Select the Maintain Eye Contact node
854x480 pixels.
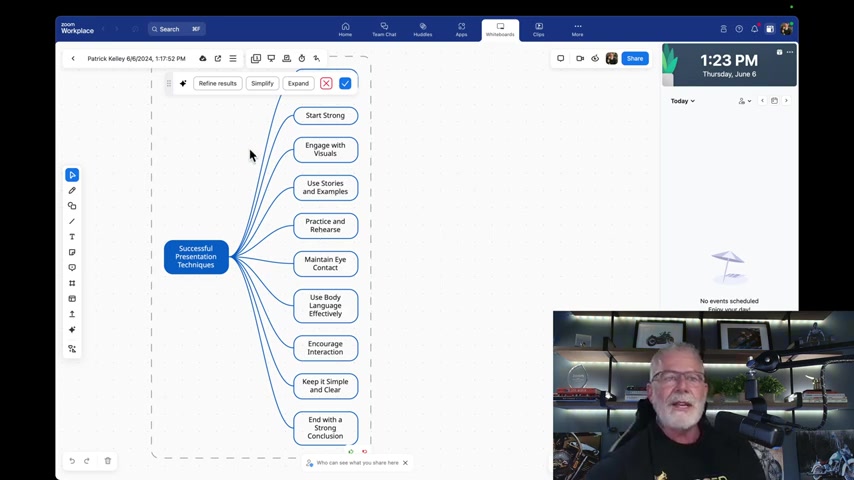click(x=326, y=264)
